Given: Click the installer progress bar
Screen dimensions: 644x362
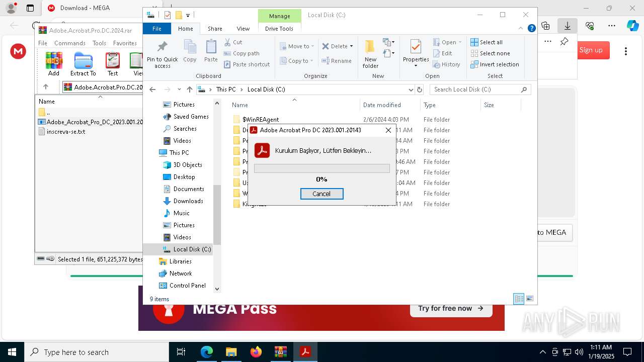Looking at the screenshot, I should (x=322, y=168).
